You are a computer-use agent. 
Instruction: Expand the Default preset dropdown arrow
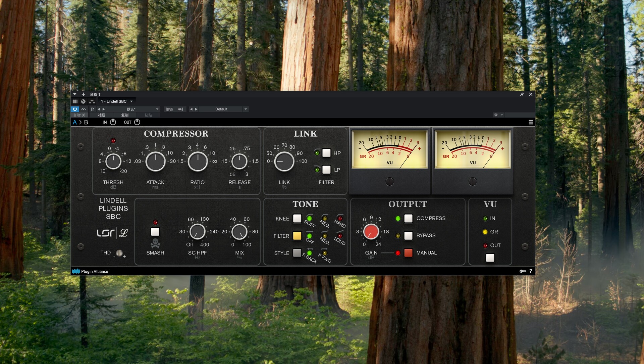pos(246,109)
